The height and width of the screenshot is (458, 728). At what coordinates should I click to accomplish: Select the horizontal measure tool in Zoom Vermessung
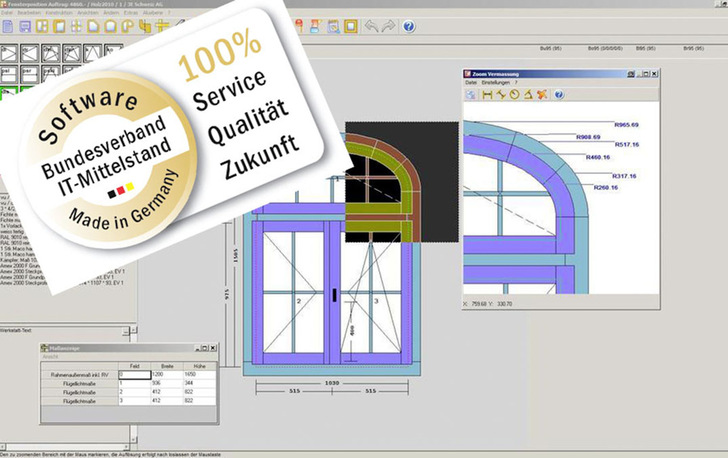tap(487, 95)
